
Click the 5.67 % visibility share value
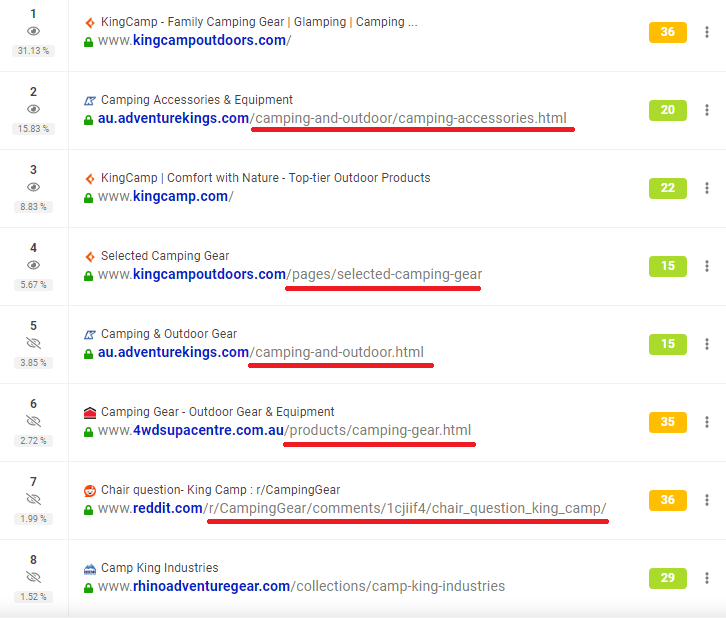(x=33, y=285)
